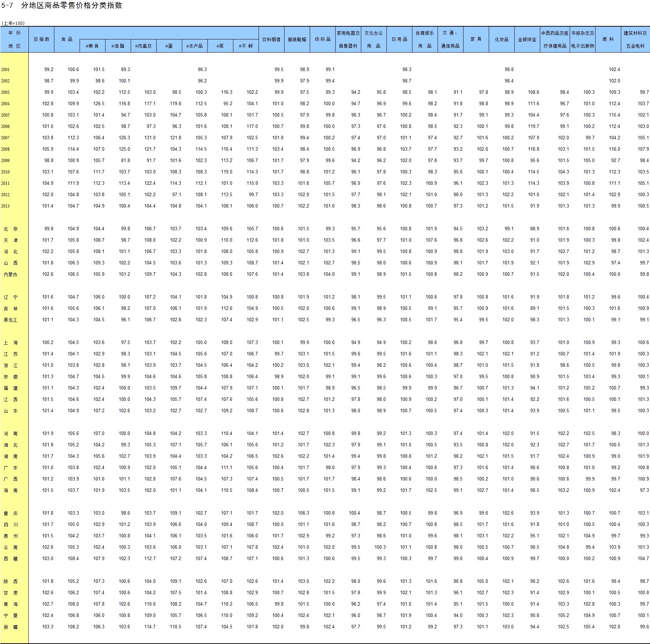Click 131.0 in 2007 #肉禽及 cell
This screenshot has width=650, height=644.
[x=150, y=138]
